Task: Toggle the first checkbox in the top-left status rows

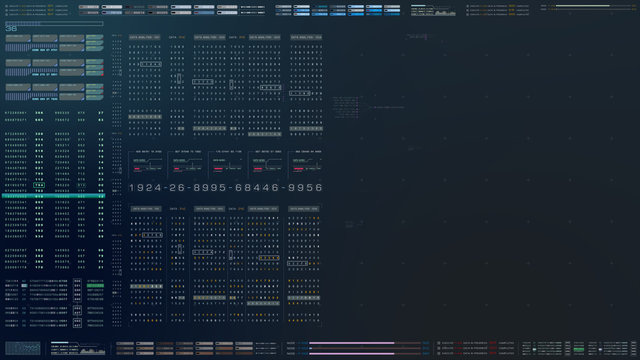Action: coord(6,7)
